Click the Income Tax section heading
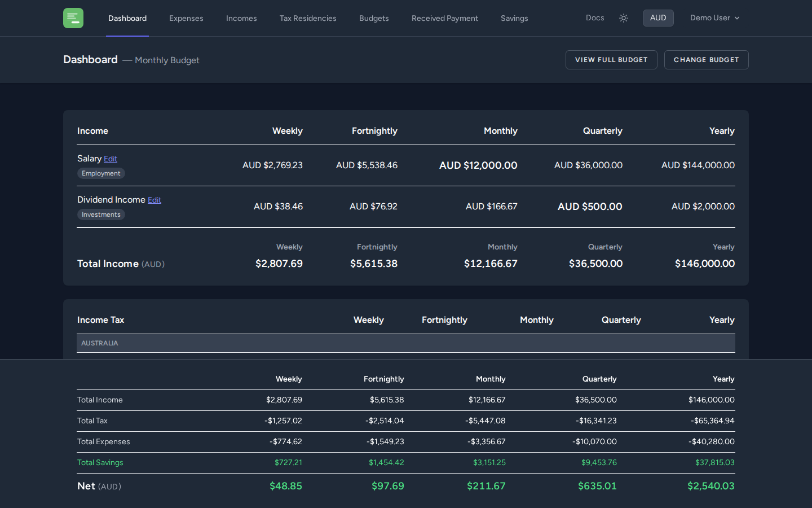Viewport: 812px width, 508px height. coord(100,320)
